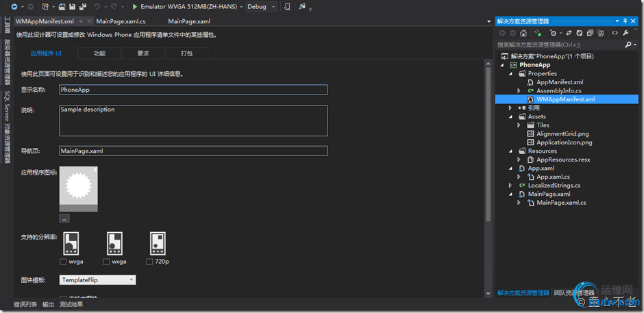Select ApplicationIcon.png in the tree

tap(565, 142)
